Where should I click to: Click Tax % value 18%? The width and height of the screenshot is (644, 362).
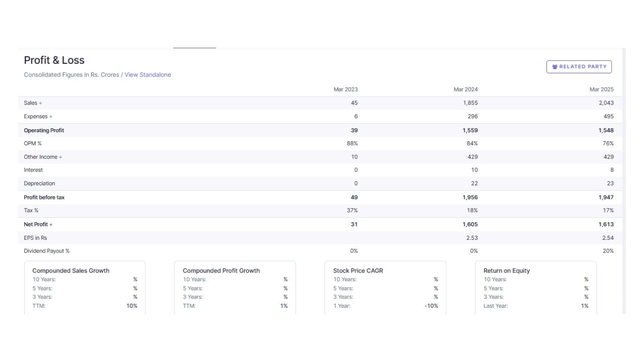tap(472, 211)
